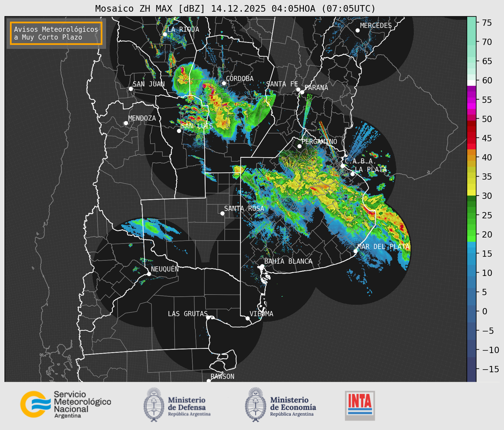Click the 25 dBZ green band on colorbar
The width and height of the screenshot is (504, 430).
click(471, 215)
